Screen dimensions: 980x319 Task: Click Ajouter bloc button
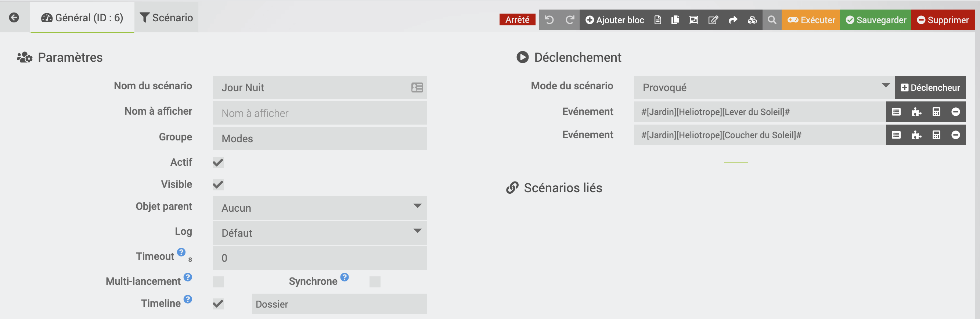(615, 20)
